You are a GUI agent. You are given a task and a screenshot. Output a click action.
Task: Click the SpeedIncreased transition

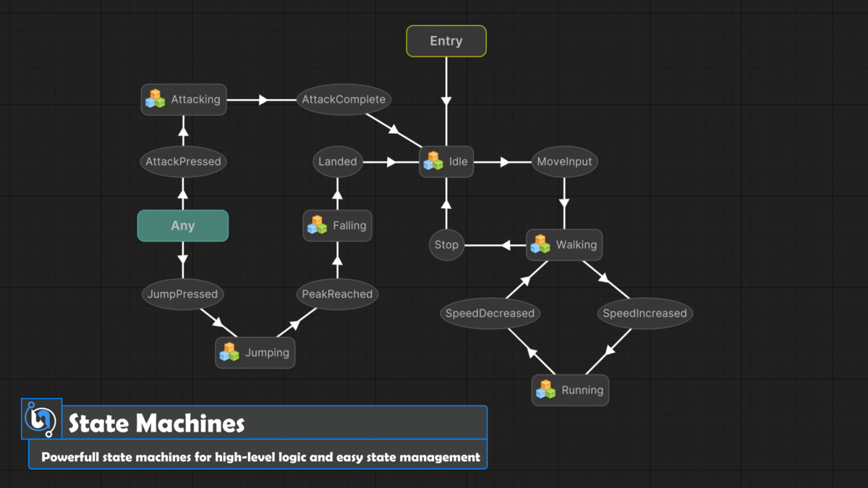(644, 313)
